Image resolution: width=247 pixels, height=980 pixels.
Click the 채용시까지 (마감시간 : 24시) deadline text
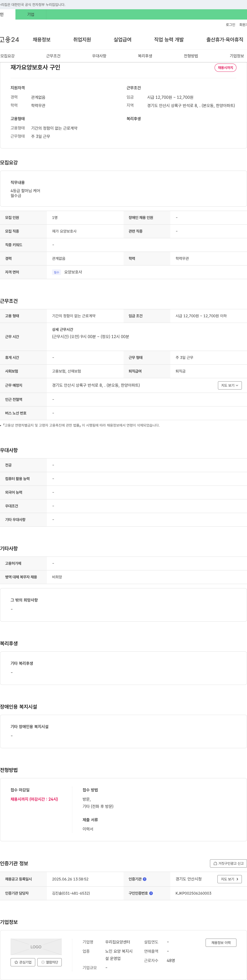[x=34, y=799]
